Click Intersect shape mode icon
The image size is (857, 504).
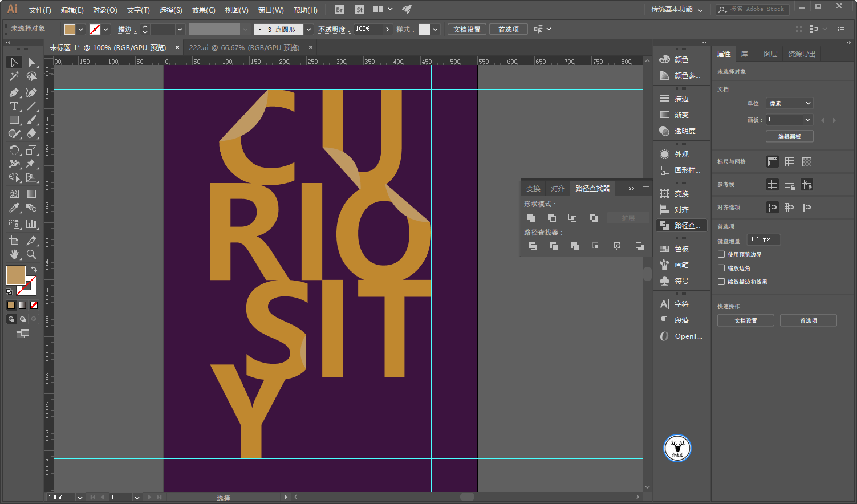(572, 218)
